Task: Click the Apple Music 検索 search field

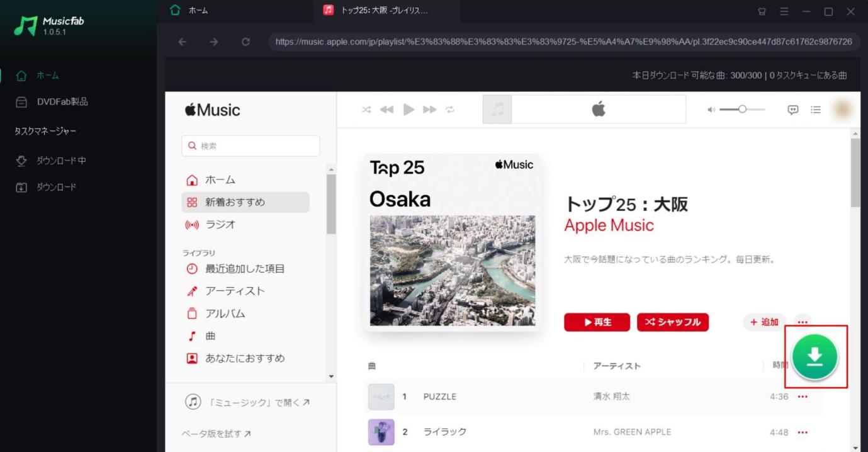Action: click(x=251, y=146)
